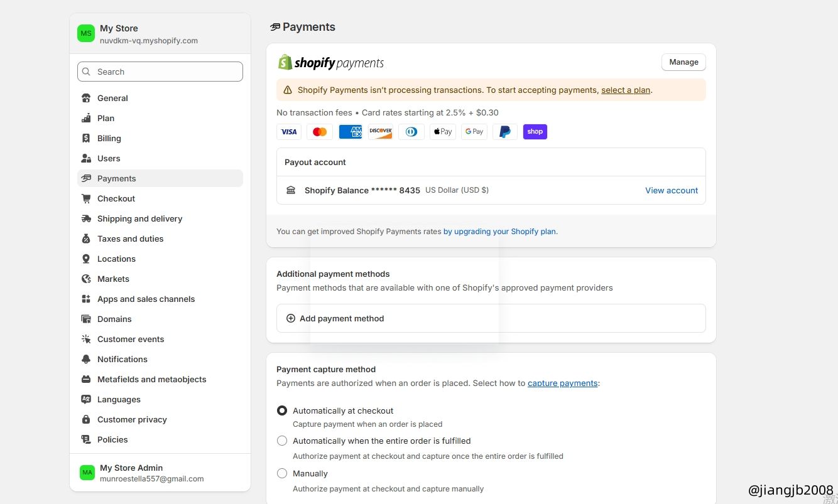Click the PayPal payment icon
The image size is (838, 504).
[x=504, y=132]
